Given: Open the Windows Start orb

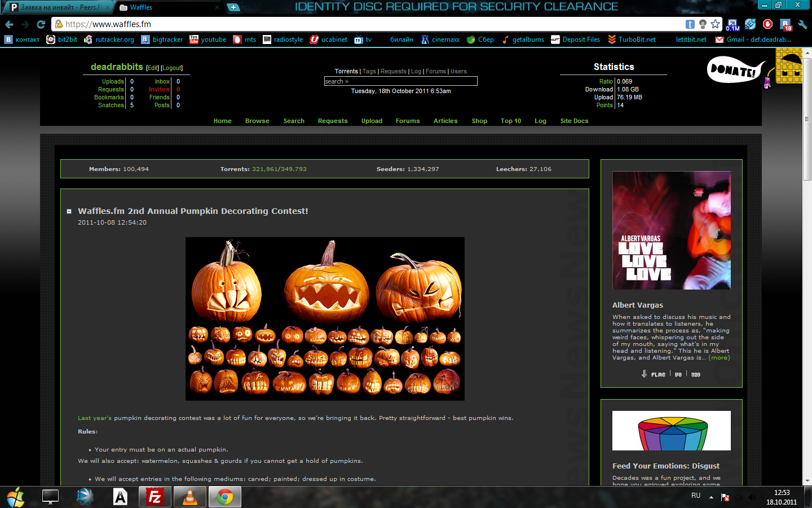Looking at the screenshot, I should (15, 497).
